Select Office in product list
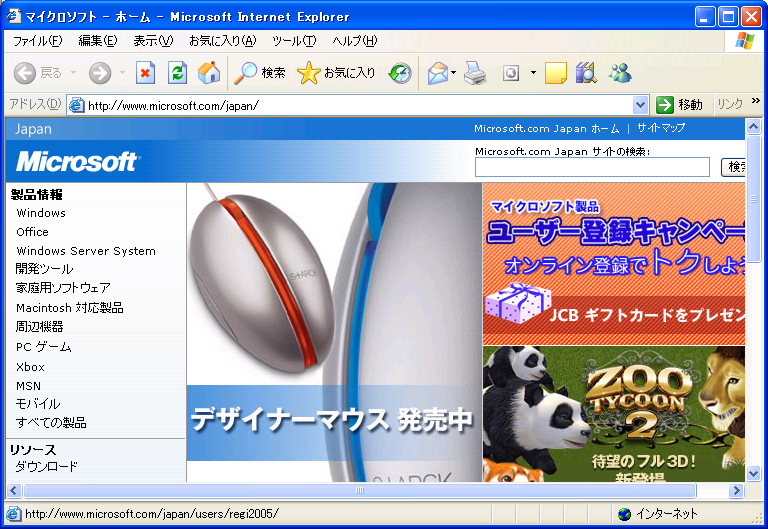This screenshot has height=529, width=768. 32,232
